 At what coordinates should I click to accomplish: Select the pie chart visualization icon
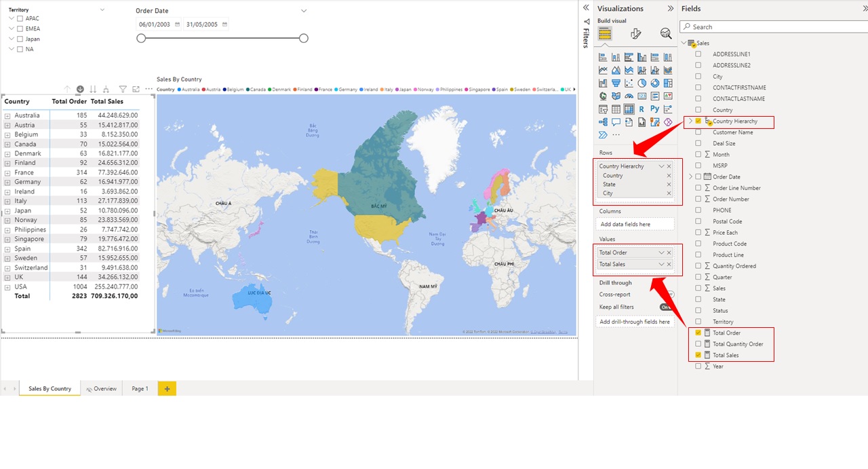[643, 83]
